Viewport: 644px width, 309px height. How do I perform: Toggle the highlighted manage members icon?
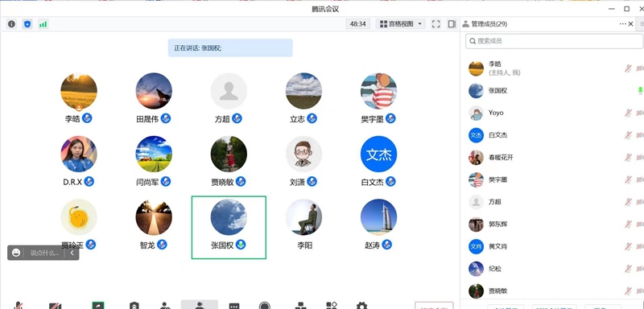click(200, 304)
